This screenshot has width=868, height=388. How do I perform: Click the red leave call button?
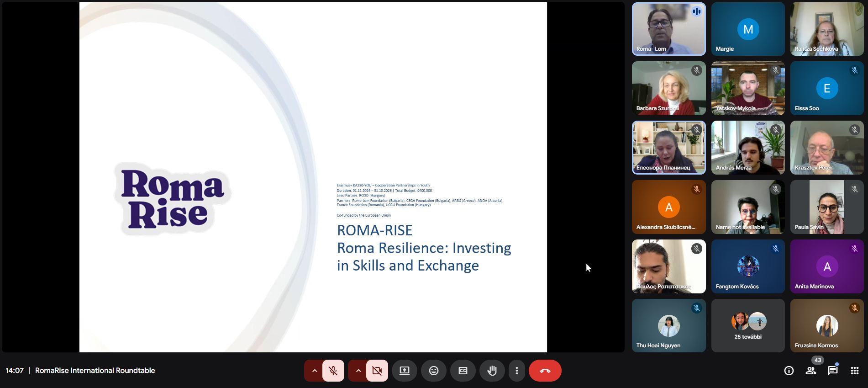(545, 371)
